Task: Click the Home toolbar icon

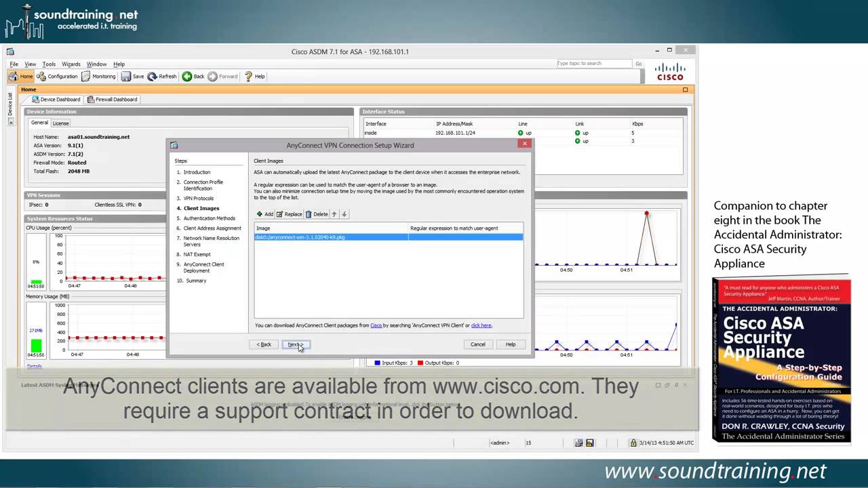Action: (13, 77)
